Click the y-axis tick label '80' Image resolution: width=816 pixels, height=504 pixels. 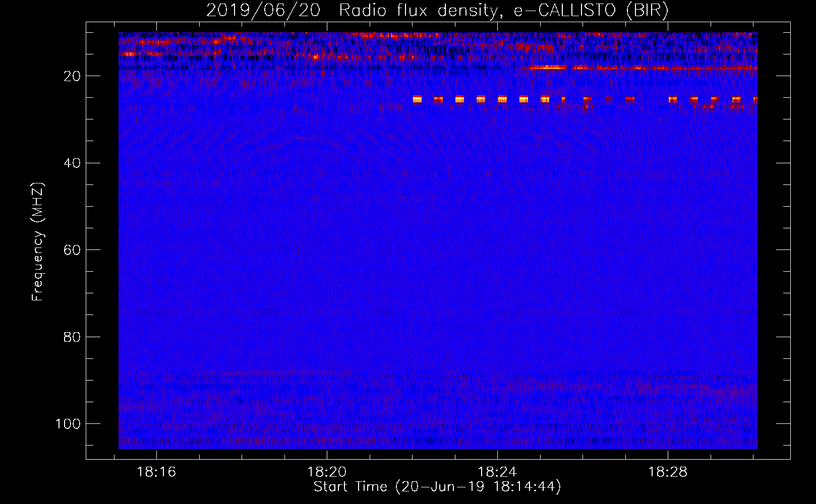pyautogui.click(x=72, y=337)
